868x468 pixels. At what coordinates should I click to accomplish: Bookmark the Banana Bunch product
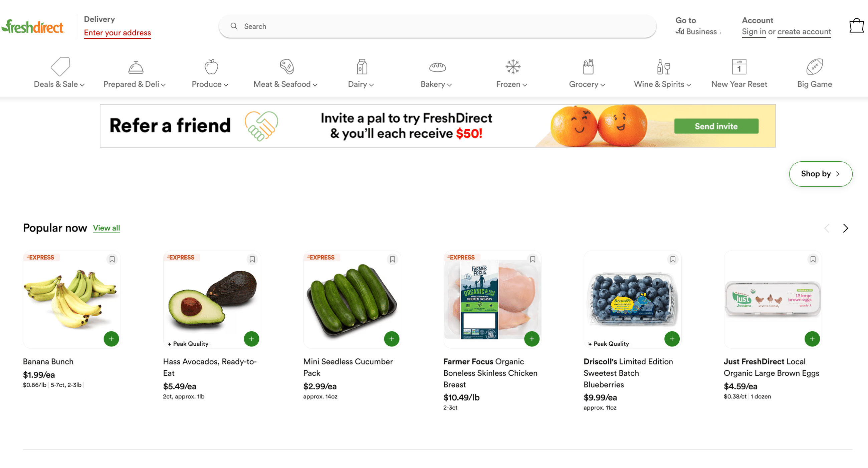112,259
